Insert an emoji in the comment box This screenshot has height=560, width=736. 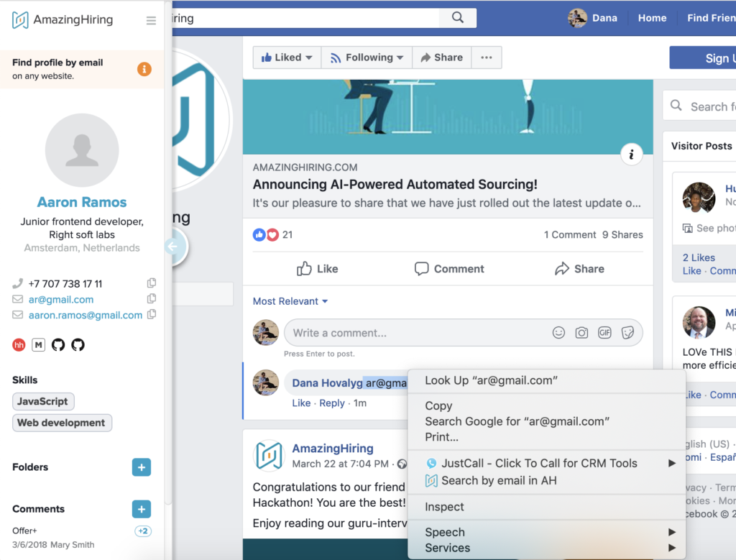coord(558,333)
